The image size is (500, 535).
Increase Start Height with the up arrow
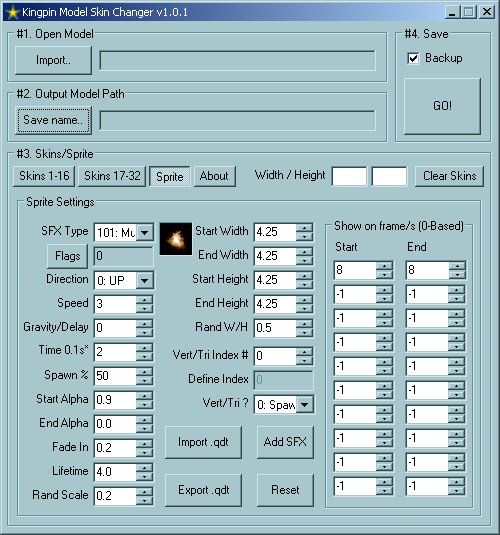304,276
